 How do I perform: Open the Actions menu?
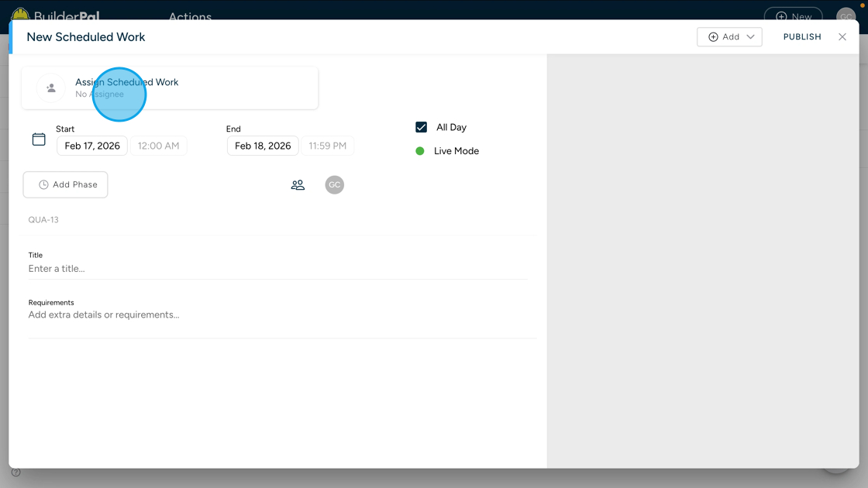tap(190, 17)
